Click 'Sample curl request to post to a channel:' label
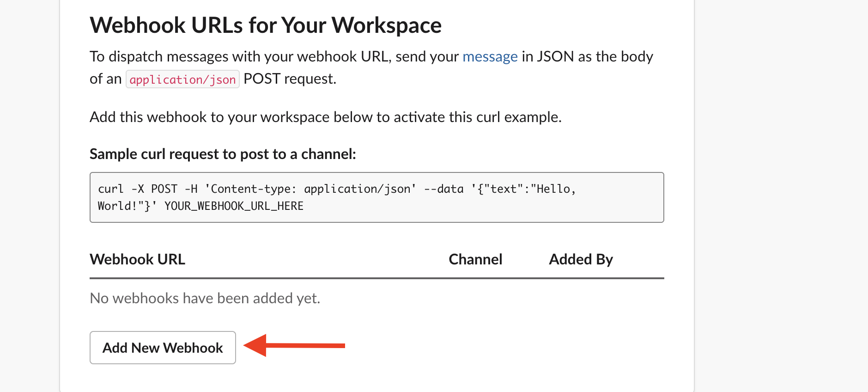The image size is (868, 392). [x=223, y=154]
